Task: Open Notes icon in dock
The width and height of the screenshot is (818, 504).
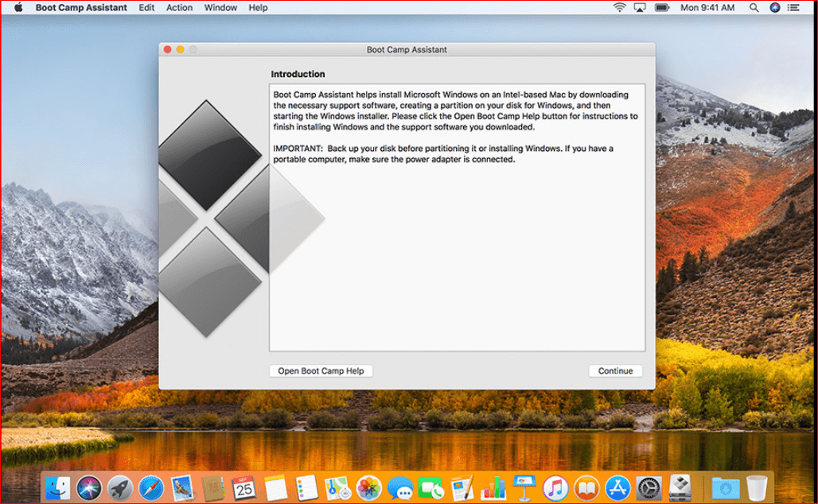Action: [275, 488]
